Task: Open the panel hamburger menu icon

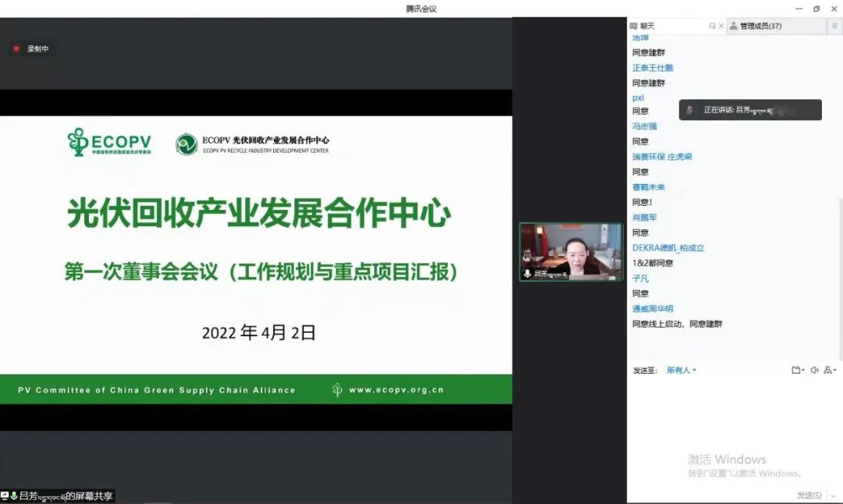Action: coord(834,26)
